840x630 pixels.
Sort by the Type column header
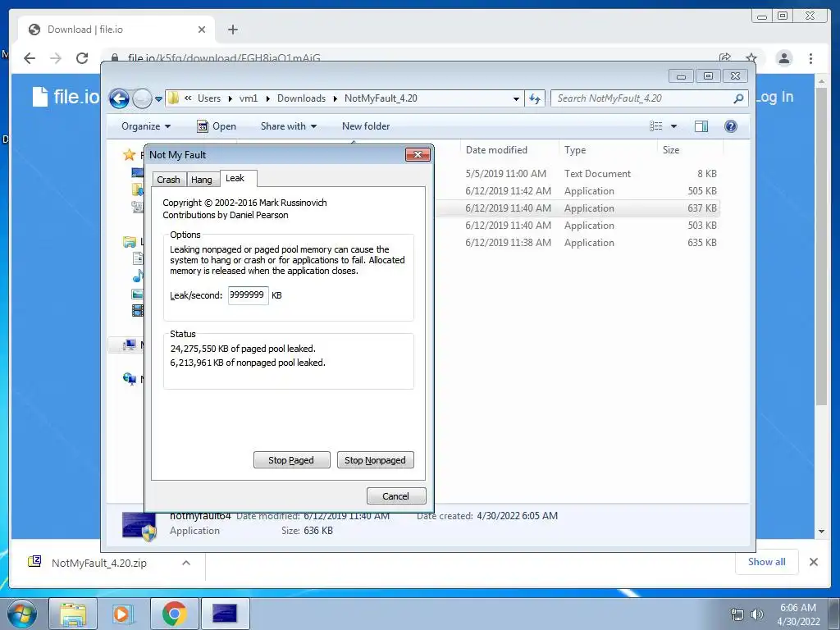[575, 150]
